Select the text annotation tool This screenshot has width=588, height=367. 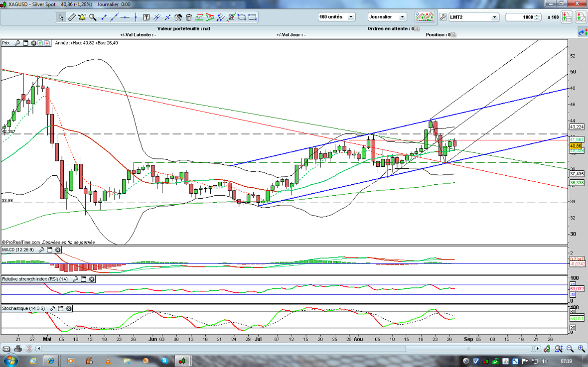coord(147,17)
